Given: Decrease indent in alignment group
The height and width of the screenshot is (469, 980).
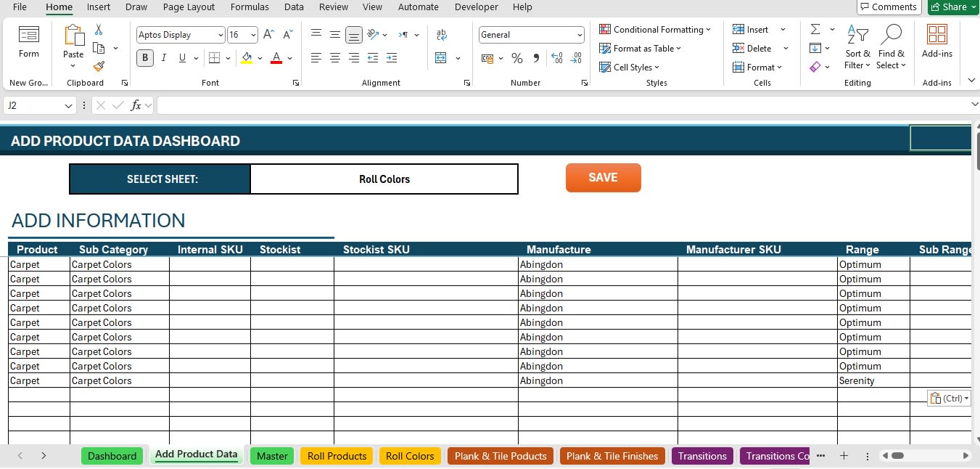Looking at the screenshot, I should click(373, 58).
